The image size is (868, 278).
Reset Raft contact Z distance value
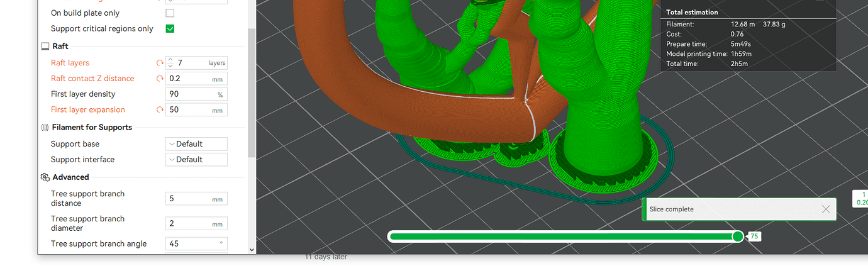point(160,79)
